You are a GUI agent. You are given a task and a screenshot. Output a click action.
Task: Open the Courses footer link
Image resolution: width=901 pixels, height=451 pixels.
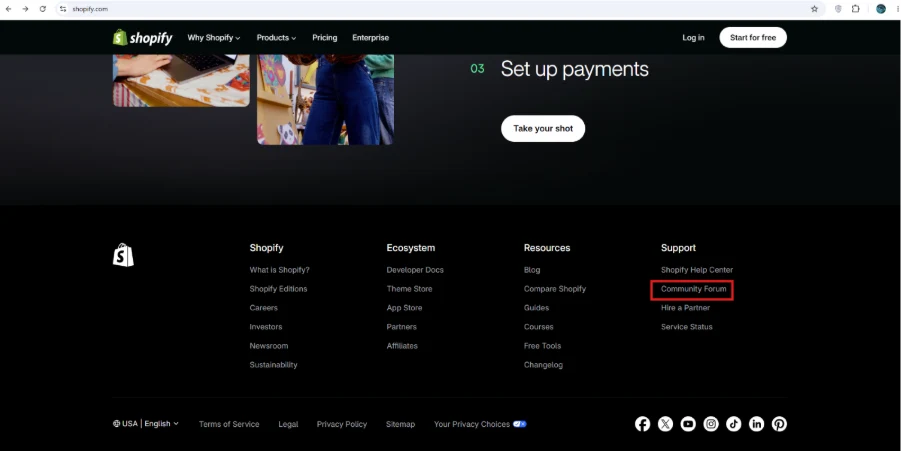(538, 327)
